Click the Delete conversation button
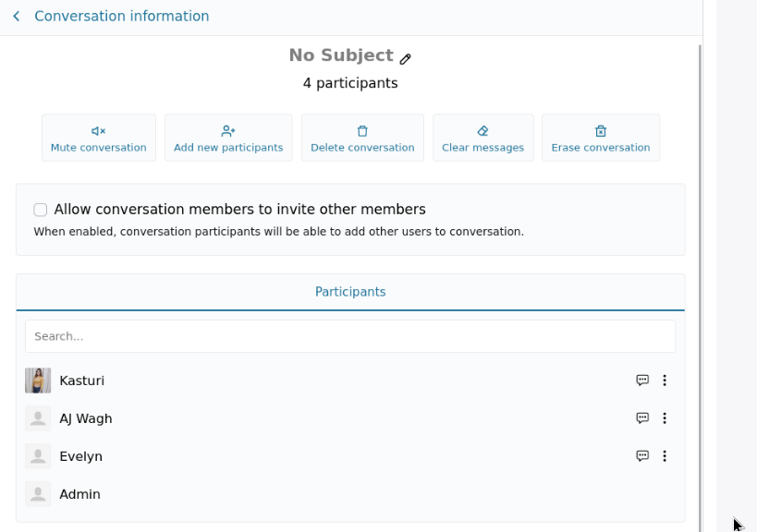757x532 pixels. coord(362,138)
